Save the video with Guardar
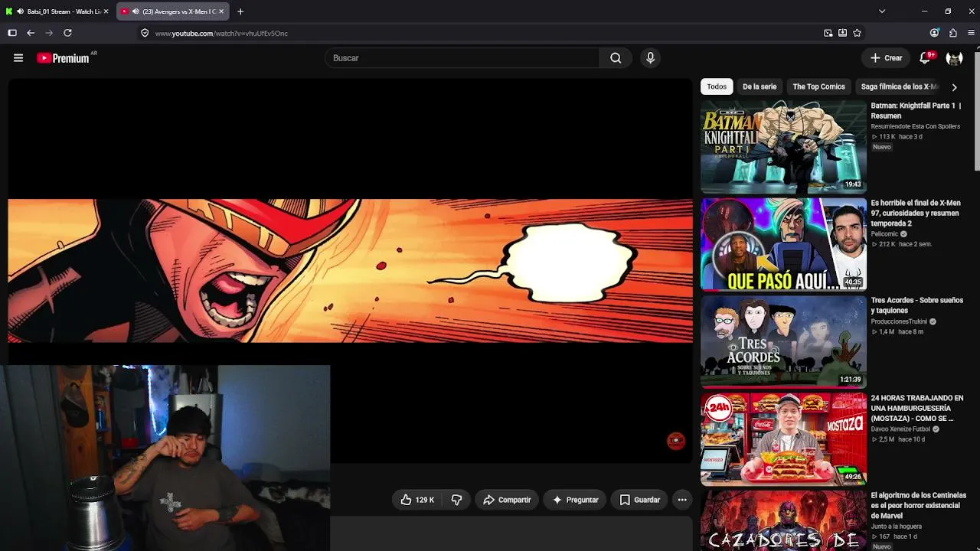The width and height of the screenshot is (980, 551). [x=639, y=500]
